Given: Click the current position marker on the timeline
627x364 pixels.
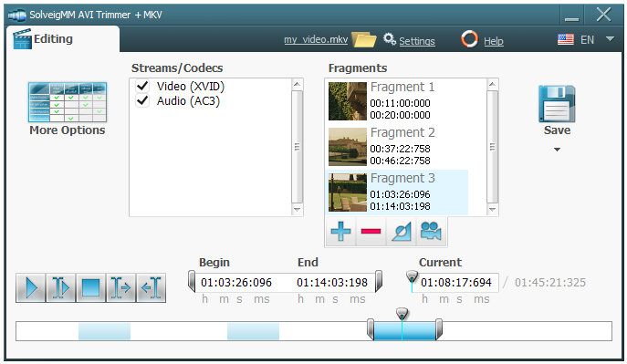Looking at the screenshot, I should [402, 314].
